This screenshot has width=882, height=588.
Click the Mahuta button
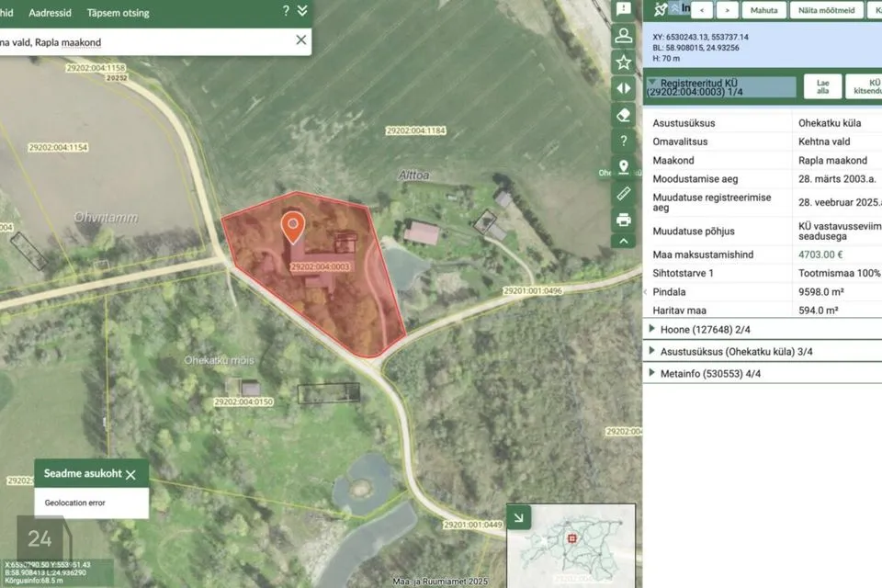click(764, 10)
